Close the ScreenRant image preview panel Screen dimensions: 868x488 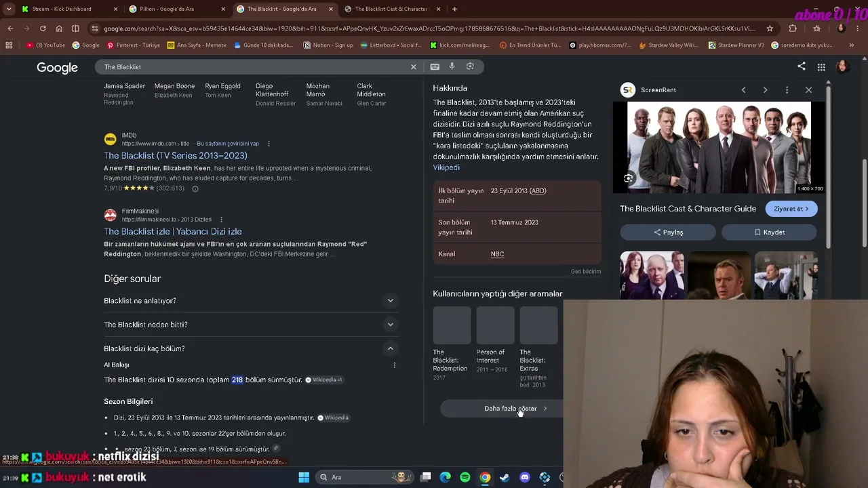coord(808,90)
